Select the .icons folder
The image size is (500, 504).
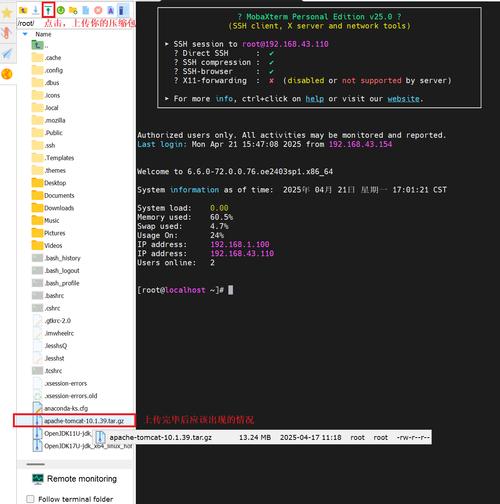[x=46, y=95]
